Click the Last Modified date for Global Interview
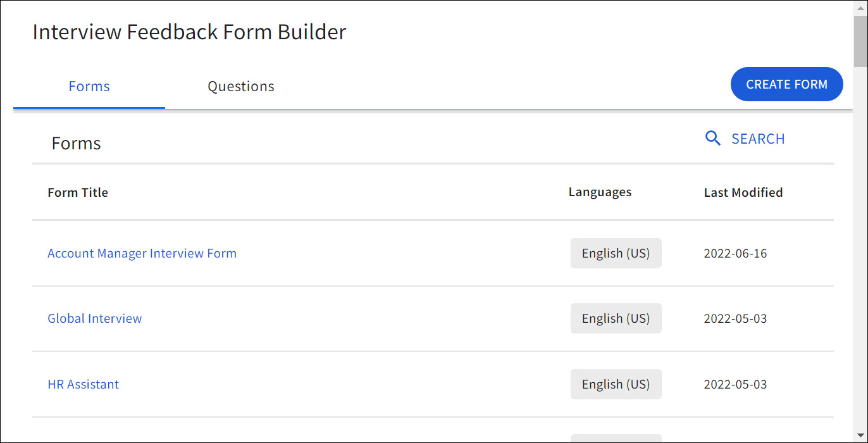Viewport: 868px width, 443px height. click(x=735, y=318)
